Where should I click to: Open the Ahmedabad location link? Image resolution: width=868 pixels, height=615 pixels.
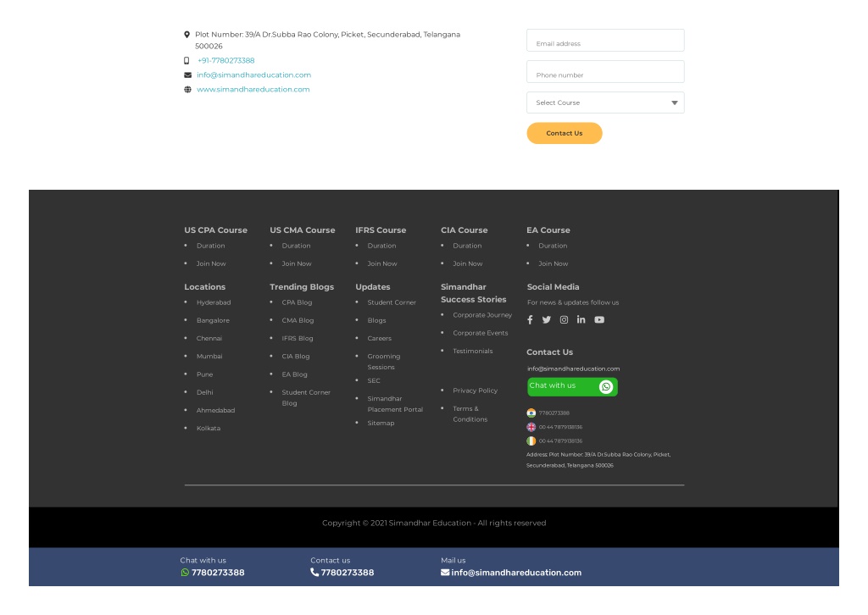tap(215, 410)
